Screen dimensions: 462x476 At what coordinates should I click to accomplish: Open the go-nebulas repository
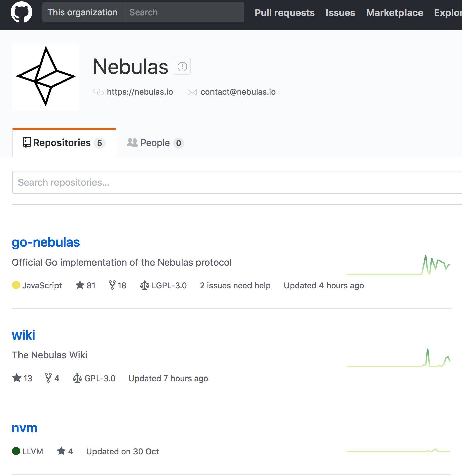pos(46,242)
